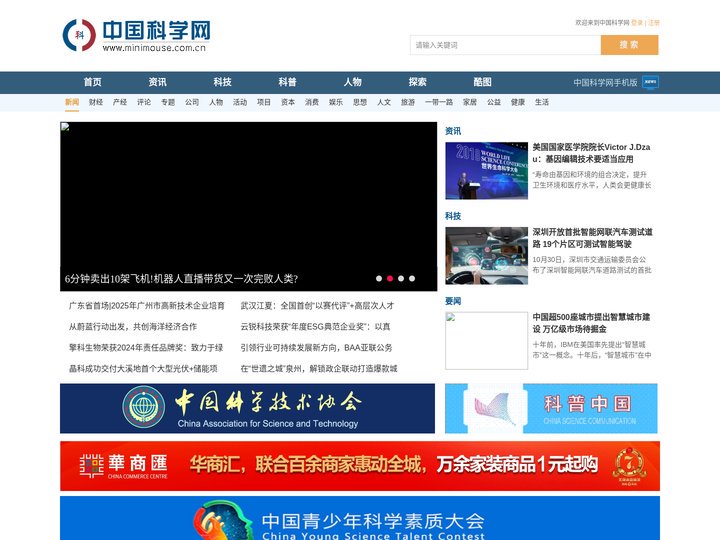Select the 旅游 sub-navigation tab

(x=408, y=102)
